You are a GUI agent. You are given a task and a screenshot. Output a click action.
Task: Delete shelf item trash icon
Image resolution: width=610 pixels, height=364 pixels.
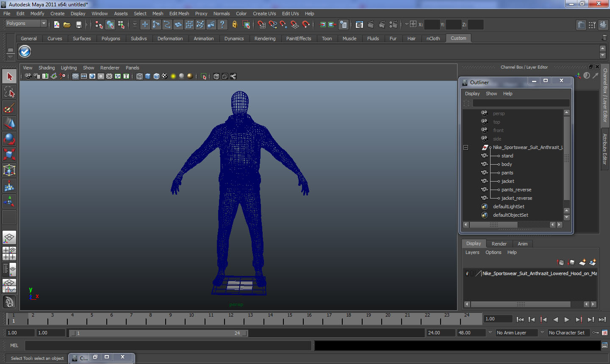pyautogui.click(x=604, y=38)
